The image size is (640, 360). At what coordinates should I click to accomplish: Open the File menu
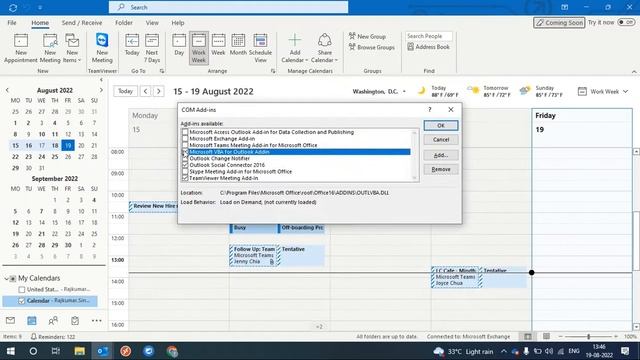tap(12, 23)
